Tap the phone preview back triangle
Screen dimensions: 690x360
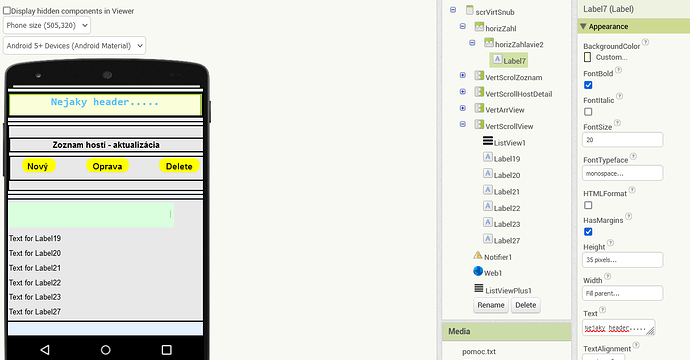(45, 350)
